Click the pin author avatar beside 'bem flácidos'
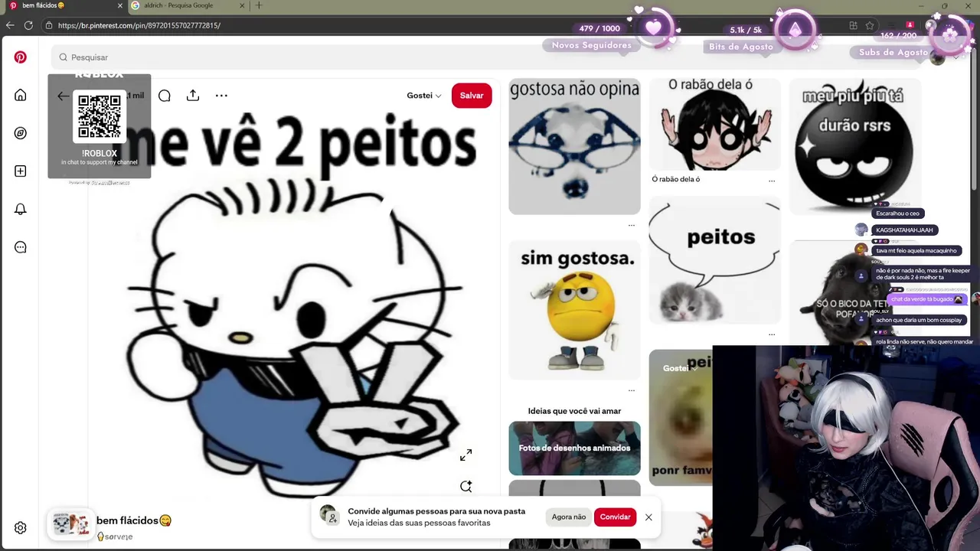The height and width of the screenshot is (551, 980). [x=70, y=524]
